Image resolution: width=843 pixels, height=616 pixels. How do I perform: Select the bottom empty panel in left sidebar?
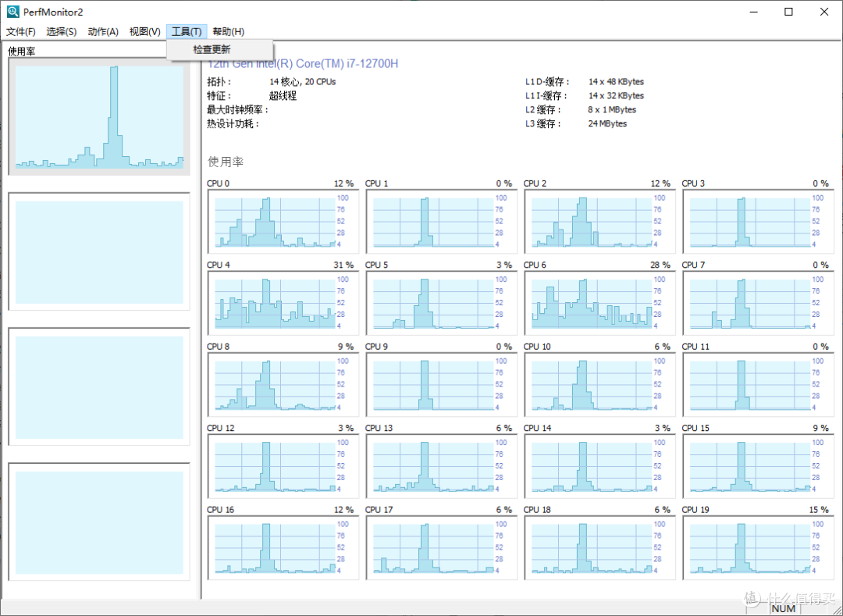click(x=99, y=522)
